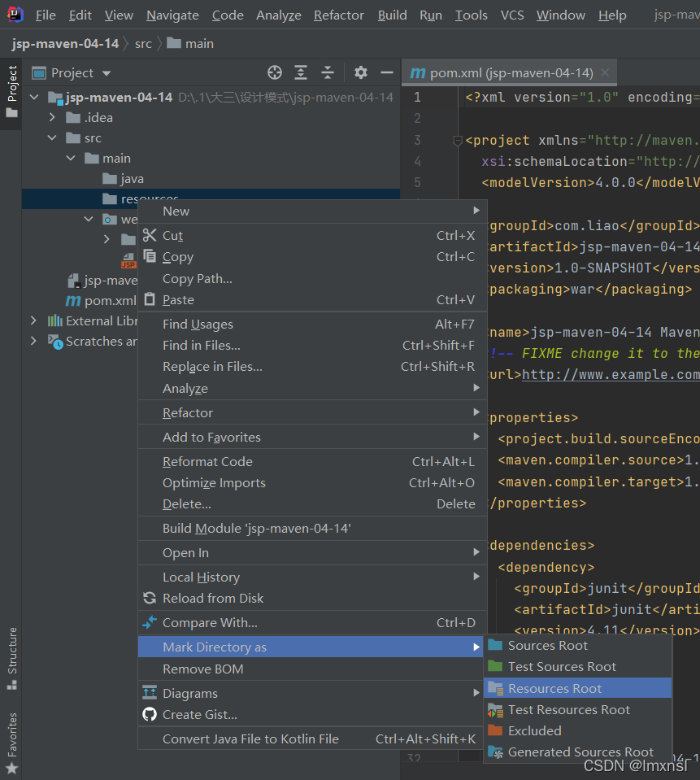Click Optimize Imports menu entry
Image resolution: width=700 pixels, height=780 pixels.
tap(312, 483)
